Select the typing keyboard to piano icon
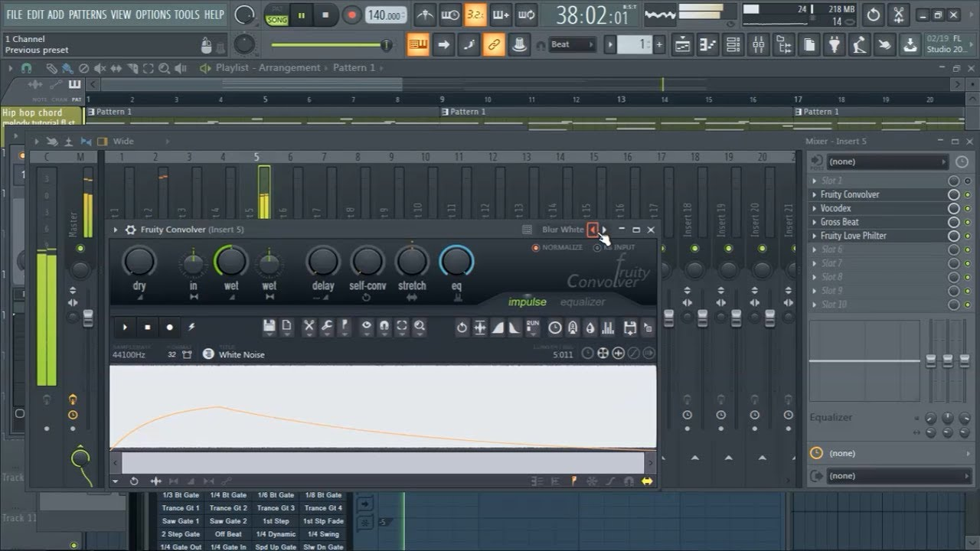The width and height of the screenshot is (980, 551). tap(418, 44)
